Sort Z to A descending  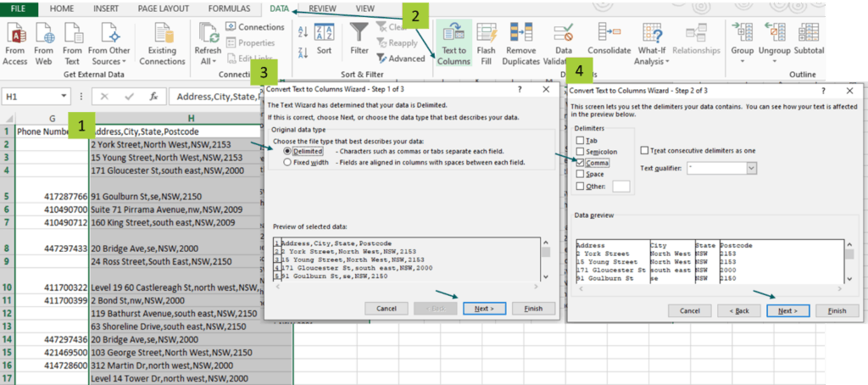tap(303, 53)
